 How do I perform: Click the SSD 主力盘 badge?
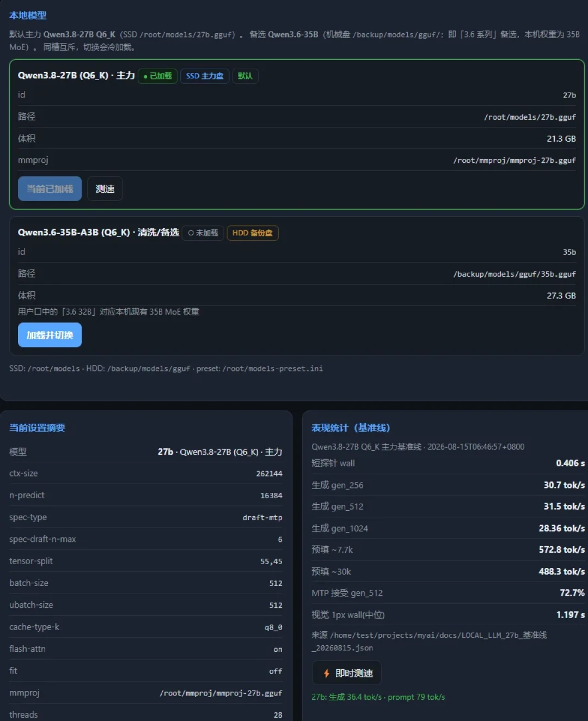(205, 76)
